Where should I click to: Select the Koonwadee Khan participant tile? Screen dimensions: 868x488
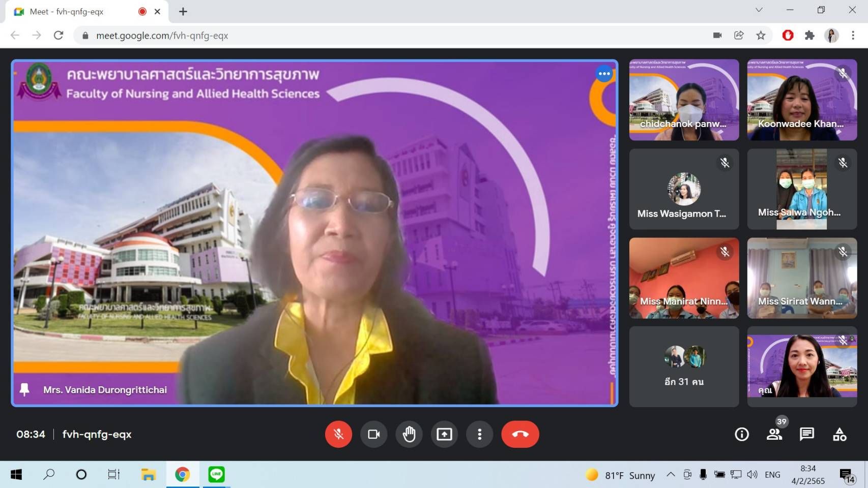(x=802, y=100)
